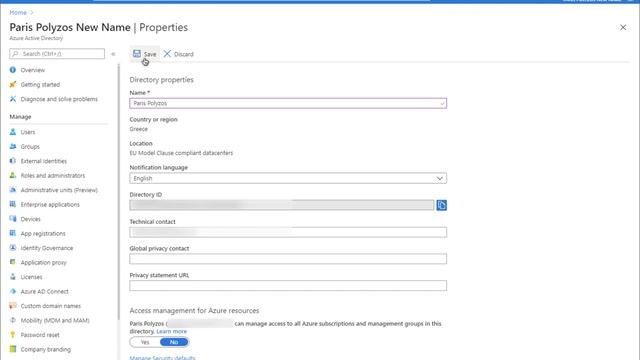Image resolution: width=640 pixels, height=360 pixels.
Task: Click the sidebar search box
Action: click(x=57, y=53)
